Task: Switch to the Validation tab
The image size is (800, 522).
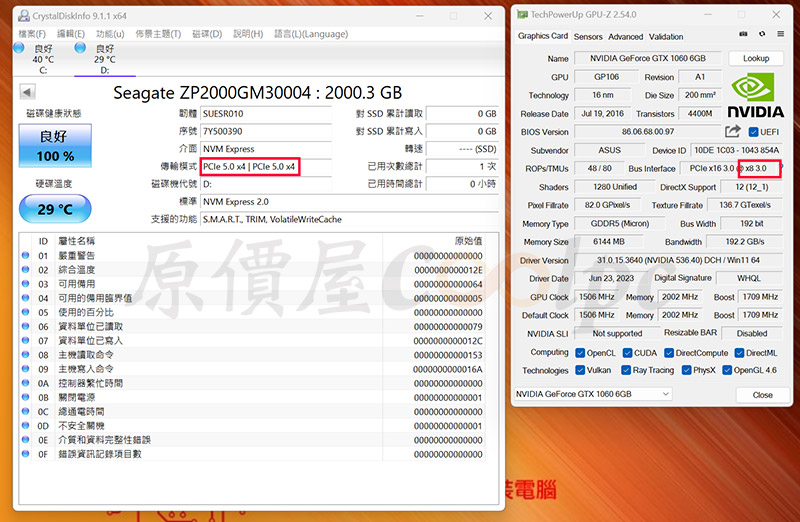Action: pyautogui.click(x=666, y=37)
